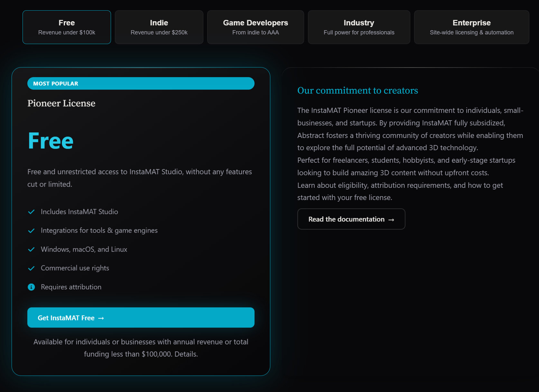Click the info icon beside Requires attribution
The height and width of the screenshot is (392, 539).
pos(31,287)
